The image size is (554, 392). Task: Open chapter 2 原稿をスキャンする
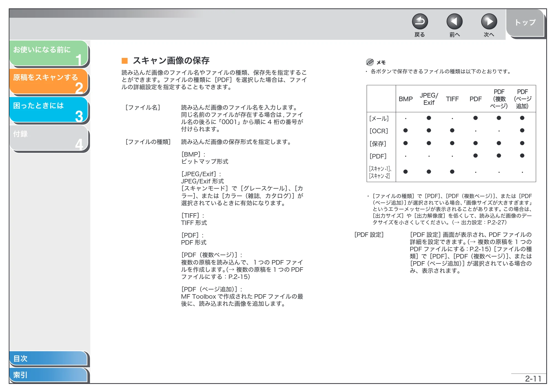click(48, 81)
